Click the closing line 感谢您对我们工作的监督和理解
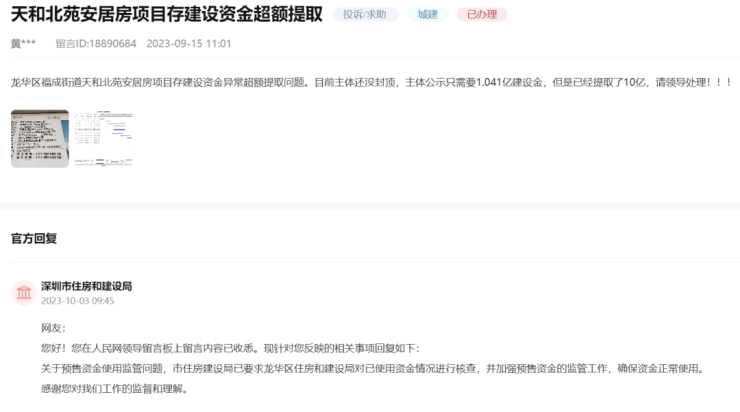 pos(115,389)
